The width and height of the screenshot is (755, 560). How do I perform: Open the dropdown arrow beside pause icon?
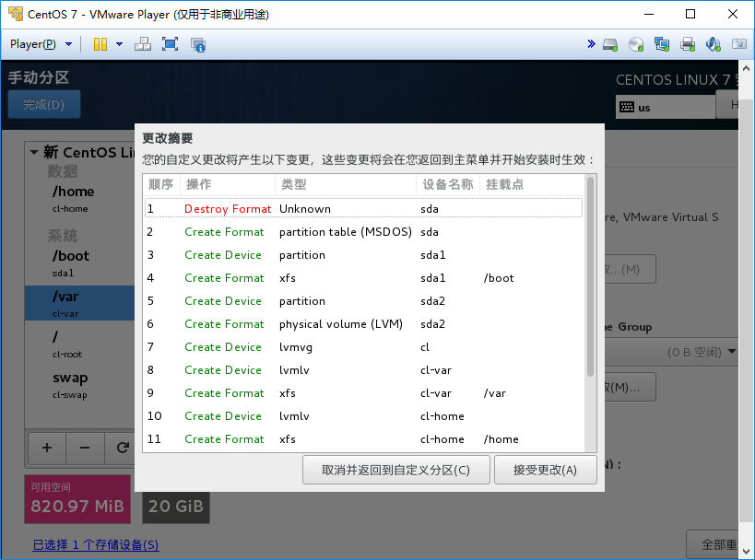click(x=120, y=44)
